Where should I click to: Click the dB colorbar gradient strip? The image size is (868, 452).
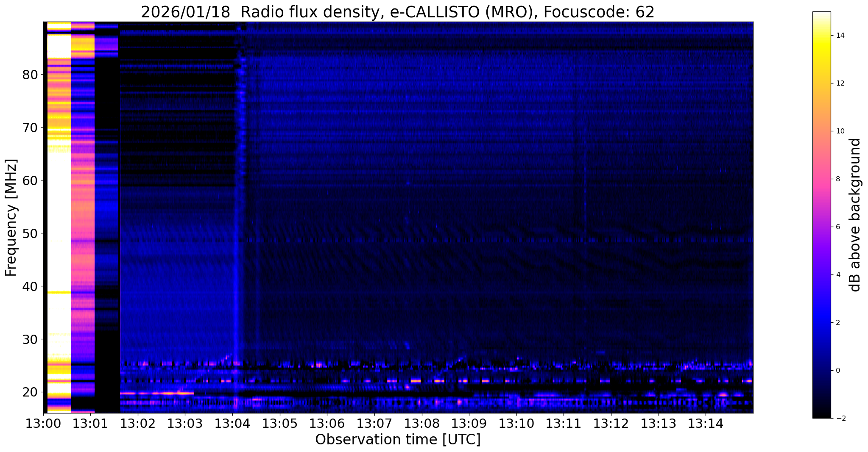821,215
